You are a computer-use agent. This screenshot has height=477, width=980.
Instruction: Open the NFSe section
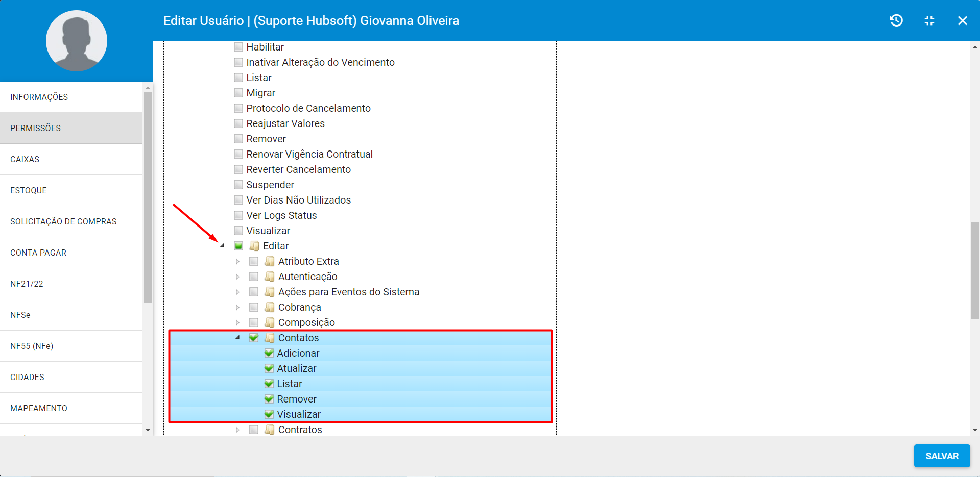71,315
